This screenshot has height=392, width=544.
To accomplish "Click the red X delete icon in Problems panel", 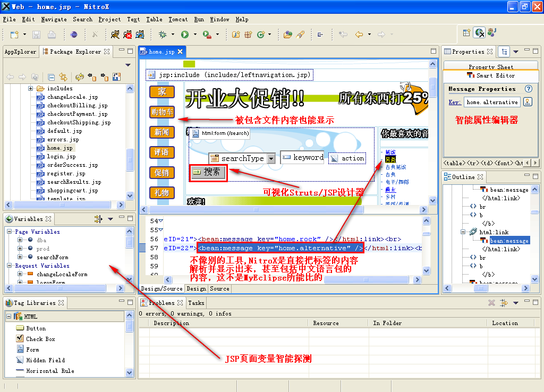I will pos(491,303).
